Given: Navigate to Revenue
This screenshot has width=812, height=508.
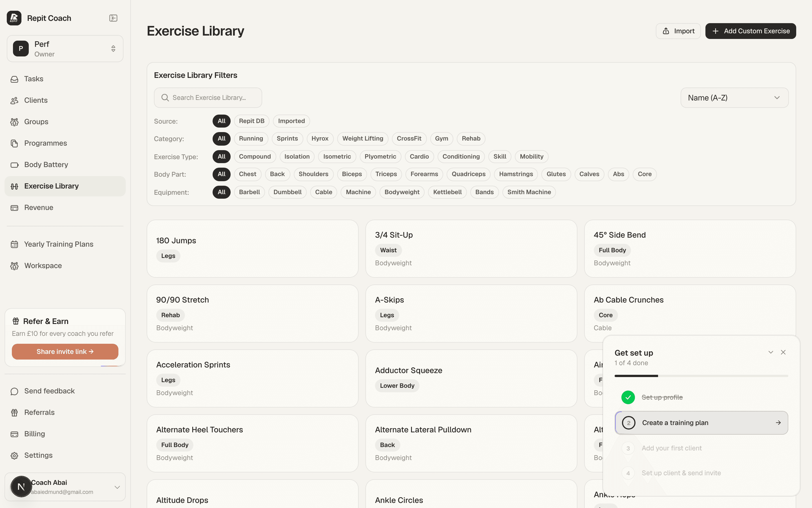Looking at the screenshot, I should coord(65,208).
